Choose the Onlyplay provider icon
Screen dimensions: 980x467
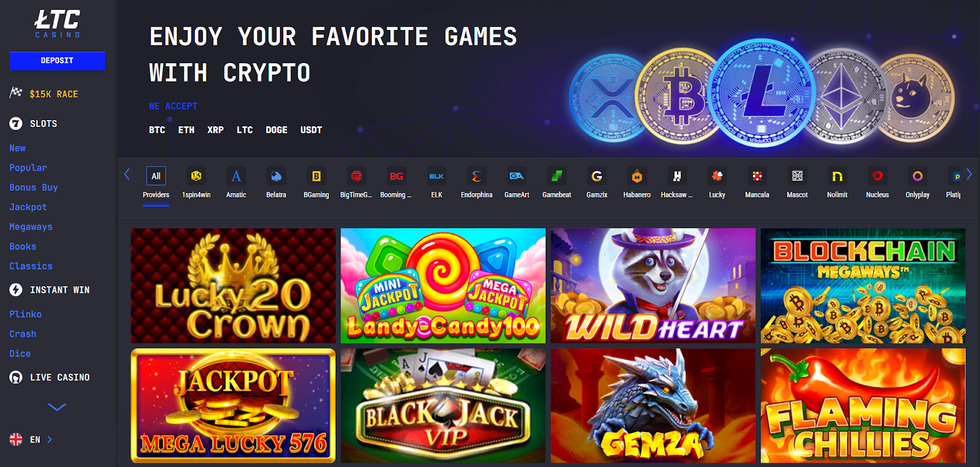point(918,177)
